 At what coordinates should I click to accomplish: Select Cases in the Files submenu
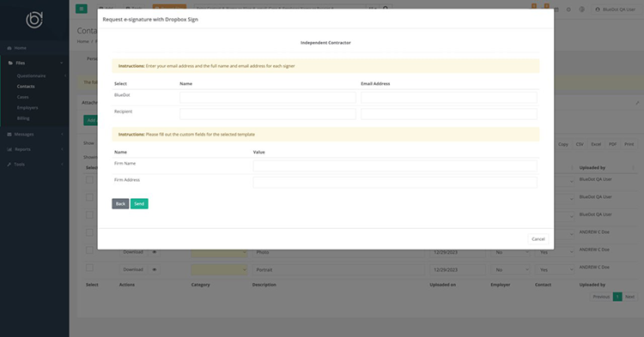click(22, 97)
